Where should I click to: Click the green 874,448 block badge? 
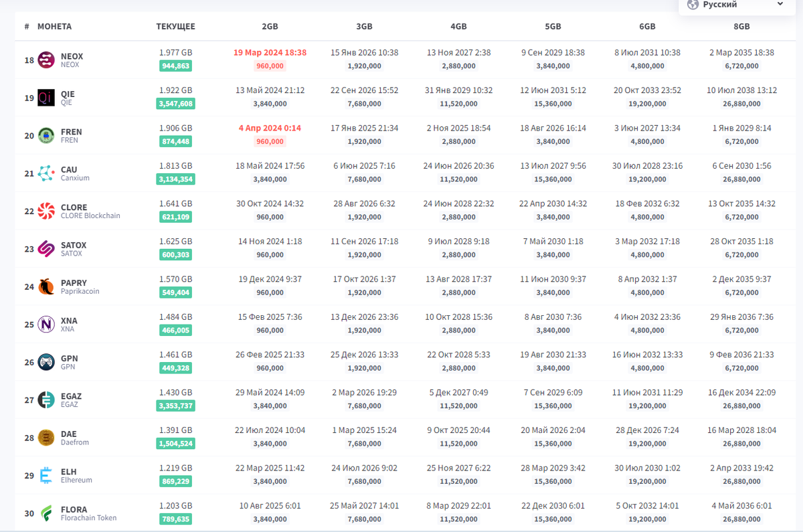176,142
